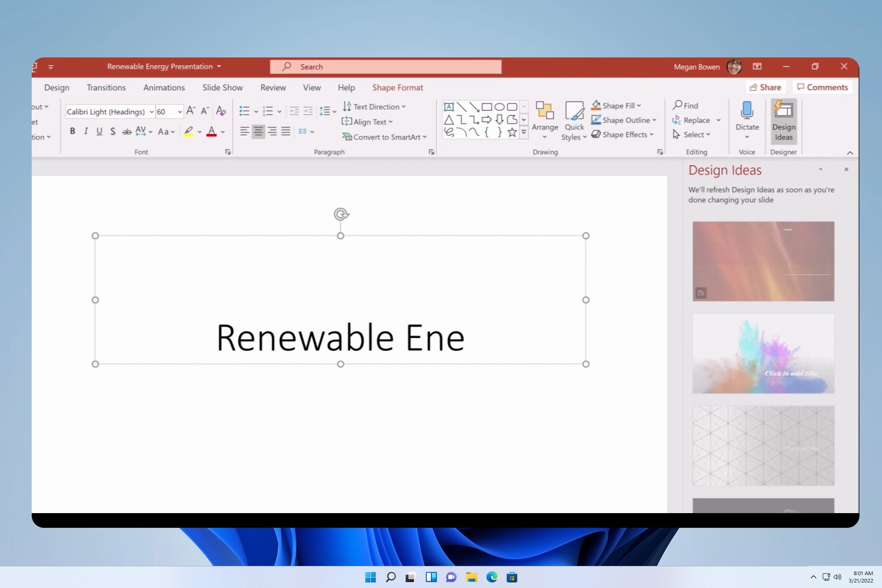Image resolution: width=882 pixels, height=588 pixels.
Task: Open the Shape Format ribbon tab
Action: pos(397,87)
